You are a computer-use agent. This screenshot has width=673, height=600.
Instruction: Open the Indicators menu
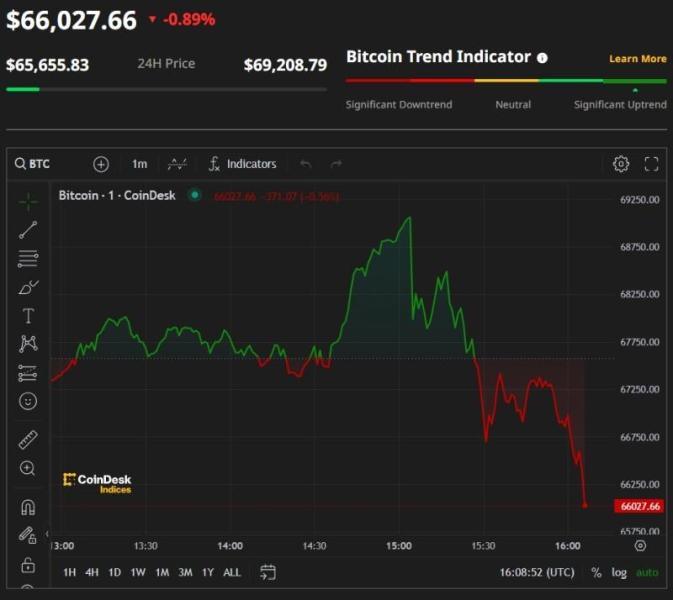click(242, 164)
